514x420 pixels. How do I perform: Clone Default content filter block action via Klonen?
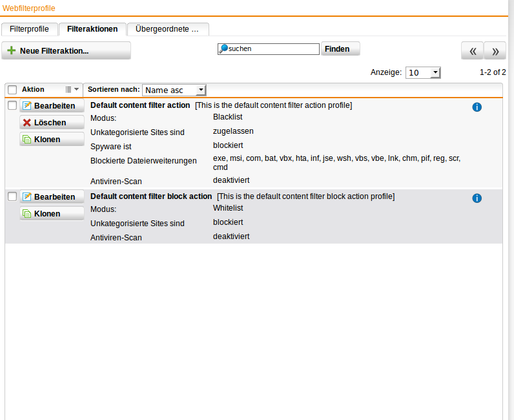tap(52, 213)
